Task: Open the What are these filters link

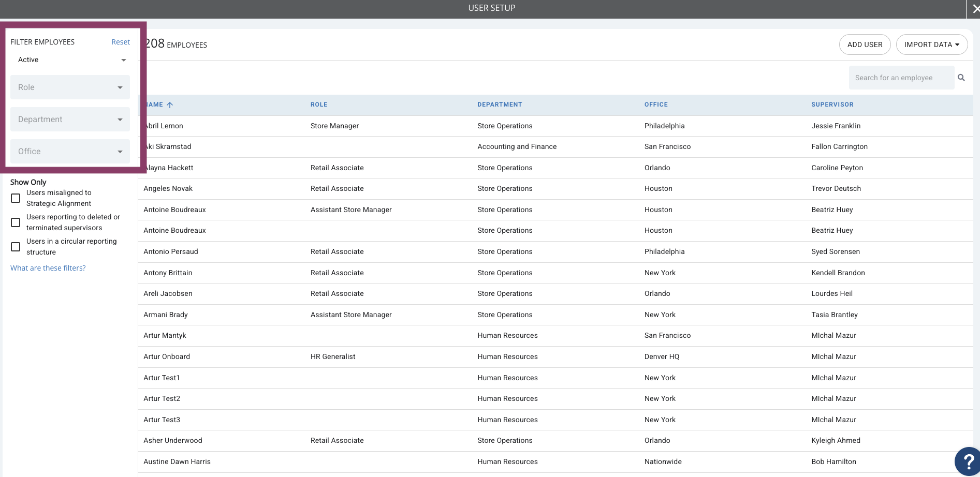Action: [48, 268]
